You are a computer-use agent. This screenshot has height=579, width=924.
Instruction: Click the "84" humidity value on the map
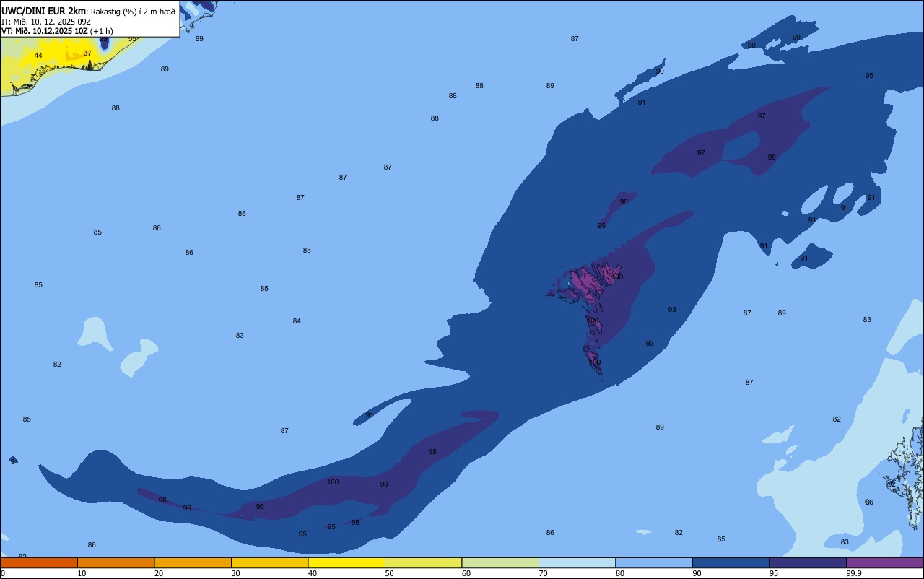pos(297,321)
